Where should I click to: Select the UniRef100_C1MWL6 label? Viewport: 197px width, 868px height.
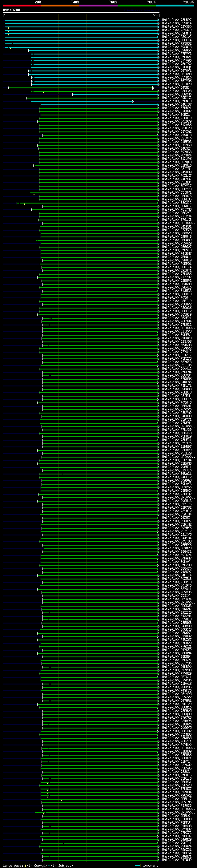tap(176, 165)
